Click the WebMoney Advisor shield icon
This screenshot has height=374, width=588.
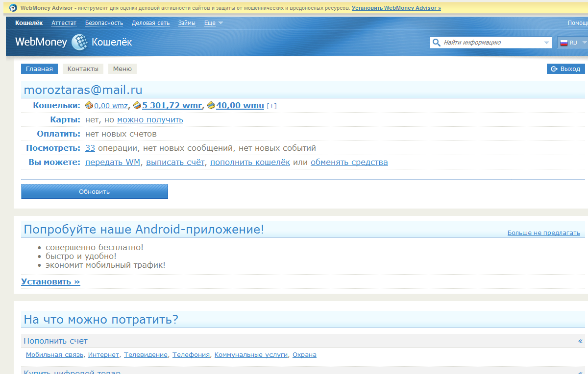tap(13, 8)
